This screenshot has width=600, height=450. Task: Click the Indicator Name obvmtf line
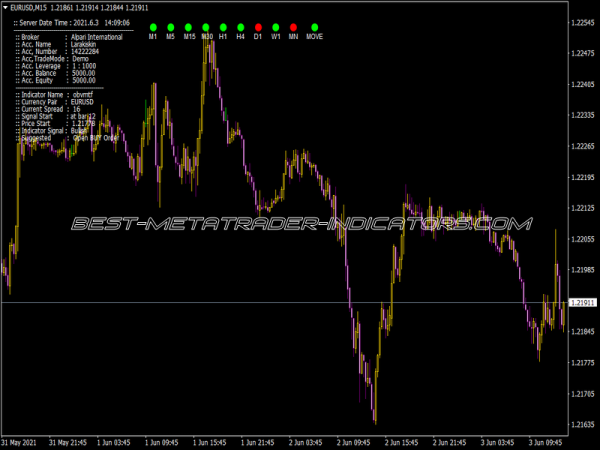click(60, 94)
